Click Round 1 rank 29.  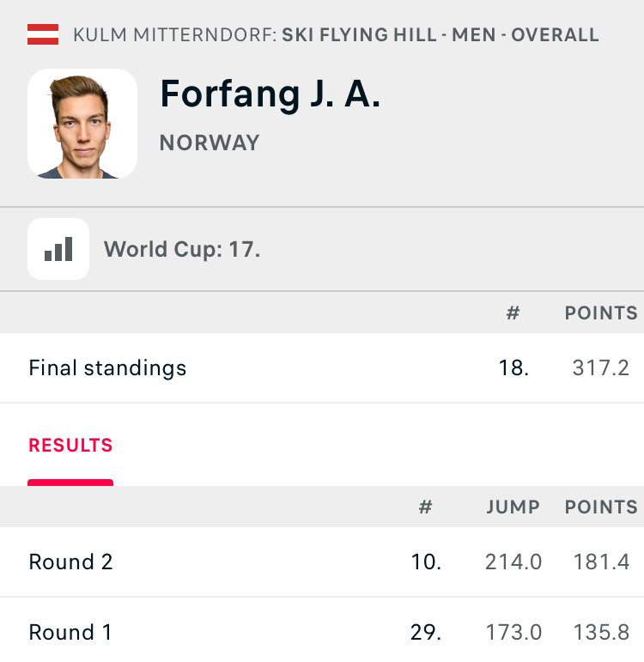coord(426,633)
